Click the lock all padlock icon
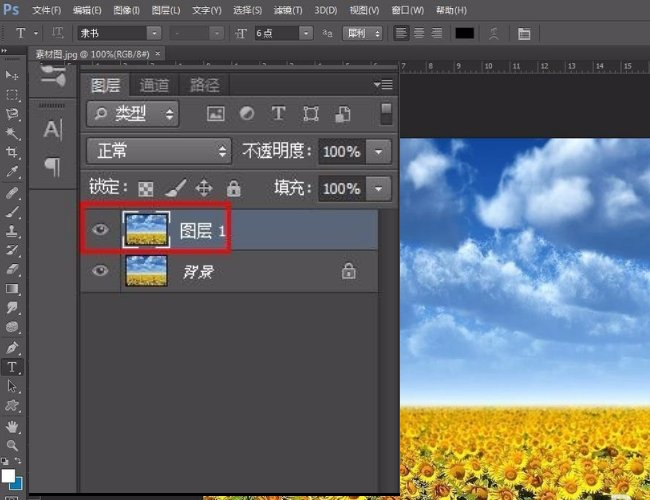This screenshot has height=500, width=650. pos(233,188)
